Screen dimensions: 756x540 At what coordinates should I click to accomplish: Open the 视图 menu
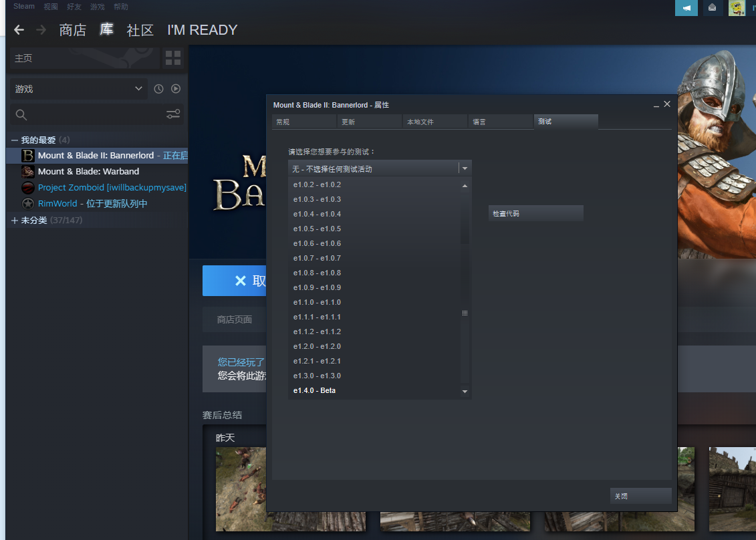(51, 7)
